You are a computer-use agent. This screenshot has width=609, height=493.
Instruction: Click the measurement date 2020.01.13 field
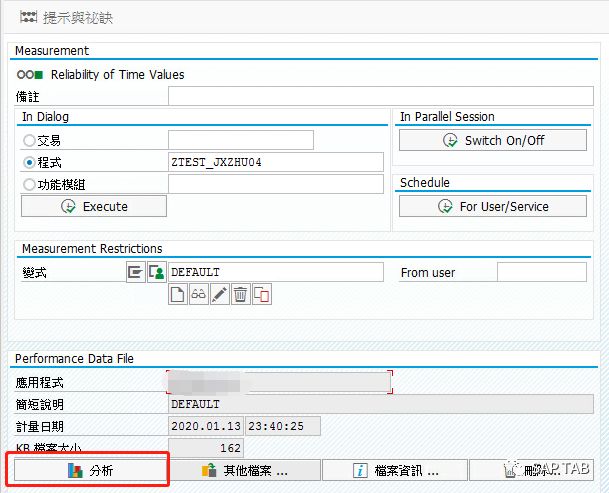tap(206, 426)
